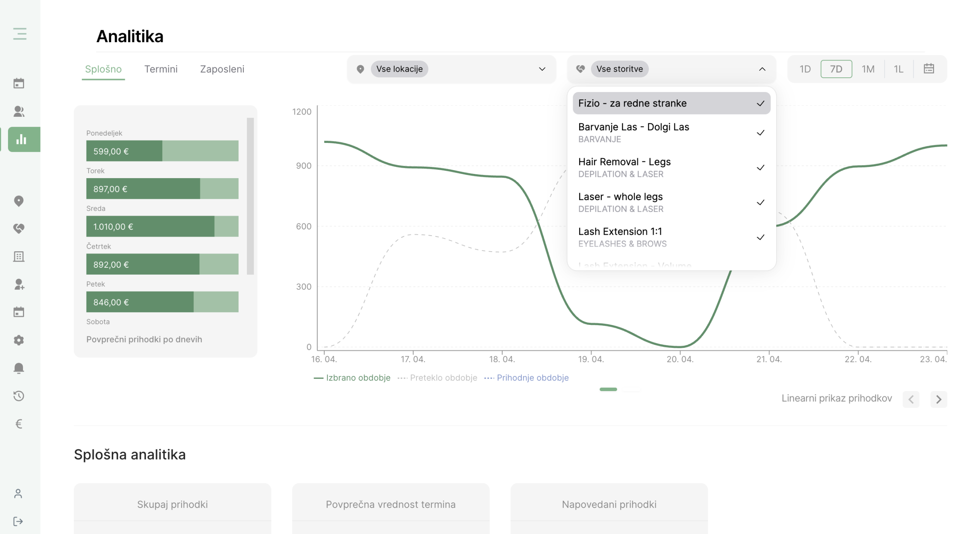Open the locations pin icon in sidebar

pyautogui.click(x=19, y=201)
